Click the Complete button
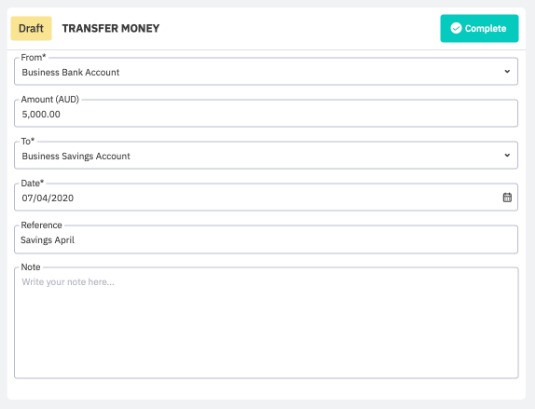The width and height of the screenshot is (535, 409). [x=479, y=28]
